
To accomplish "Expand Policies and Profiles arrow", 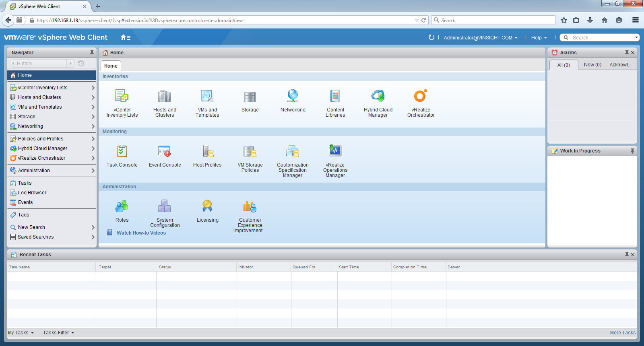I will tap(93, 139).
